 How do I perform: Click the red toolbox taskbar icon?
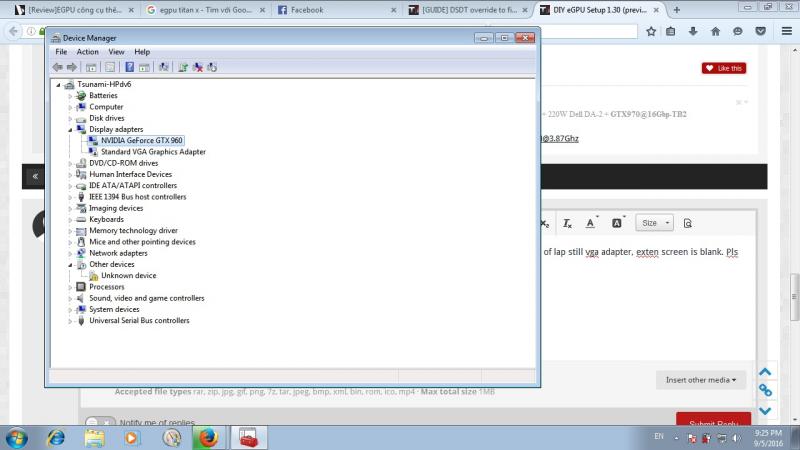click(x=249, y=438)
